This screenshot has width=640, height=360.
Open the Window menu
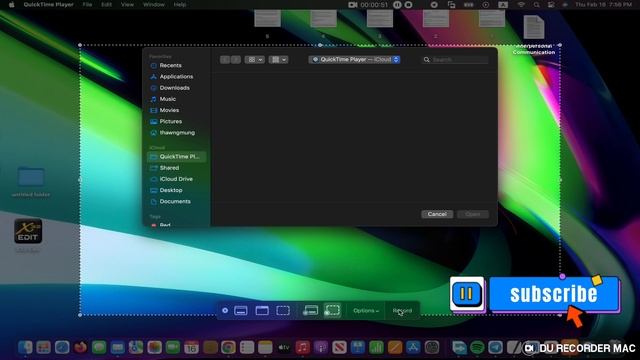(153, 4)
